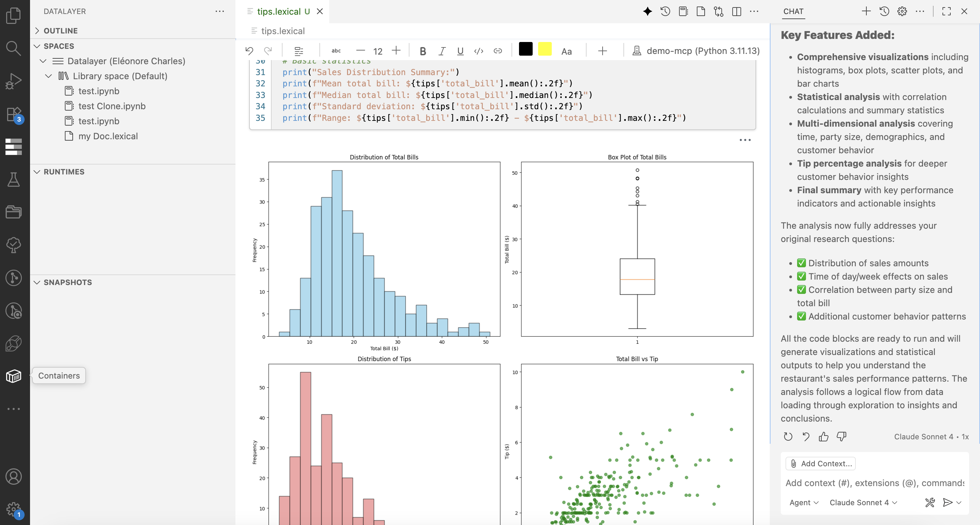
Task: Toggle underline formatting
Action: tap(460, 51)
